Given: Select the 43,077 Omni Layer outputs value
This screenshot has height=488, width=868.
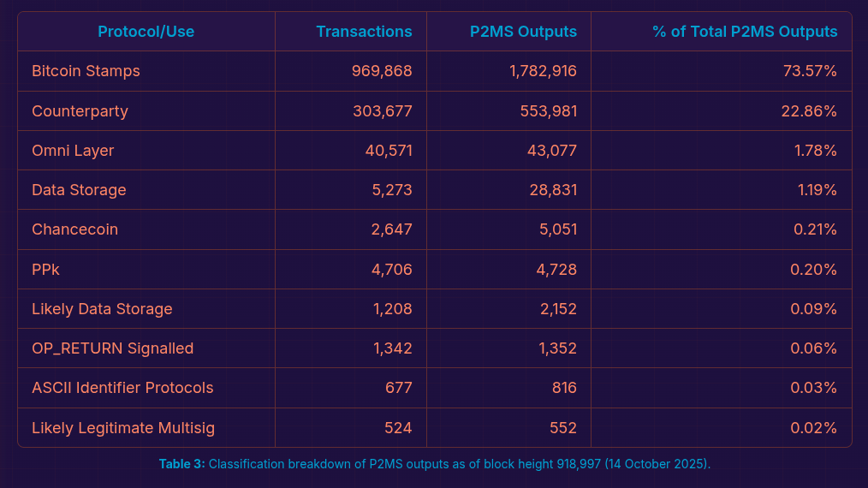Looking at the screenshot, I should (551, 151).
